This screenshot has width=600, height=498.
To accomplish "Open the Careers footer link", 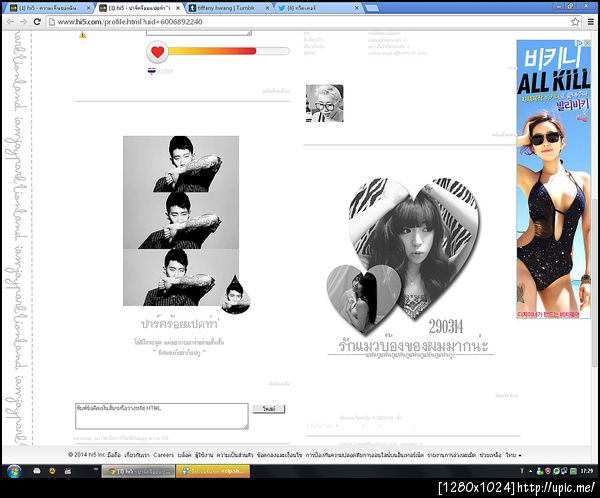I will point(163,455).
